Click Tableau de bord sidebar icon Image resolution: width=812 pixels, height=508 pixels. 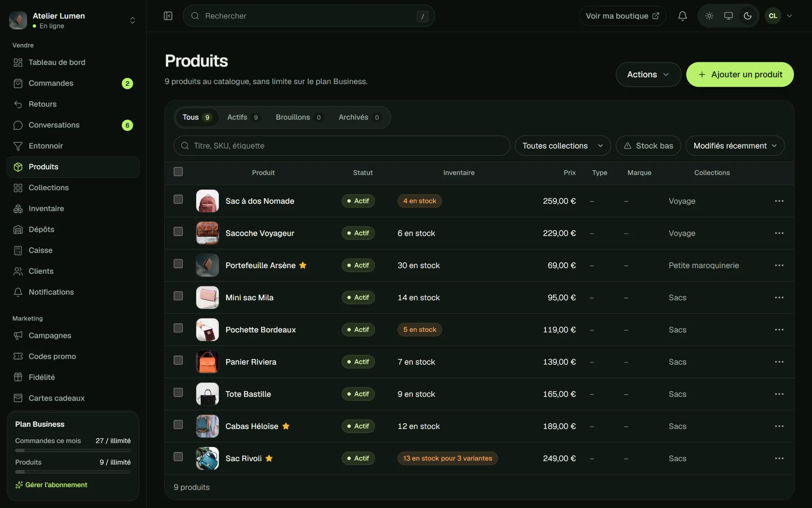[x=18, y=62]
